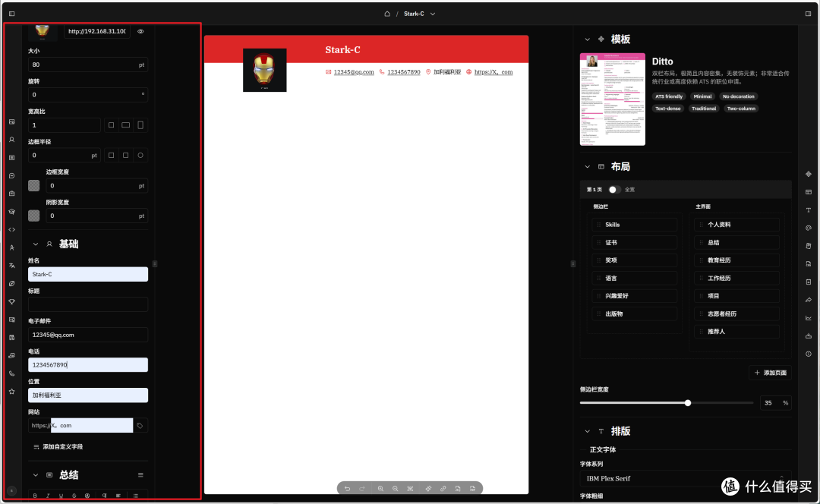Click the 电子邮件 input field
This screenshot has width=820, height=504.
[x=88, y=335]
